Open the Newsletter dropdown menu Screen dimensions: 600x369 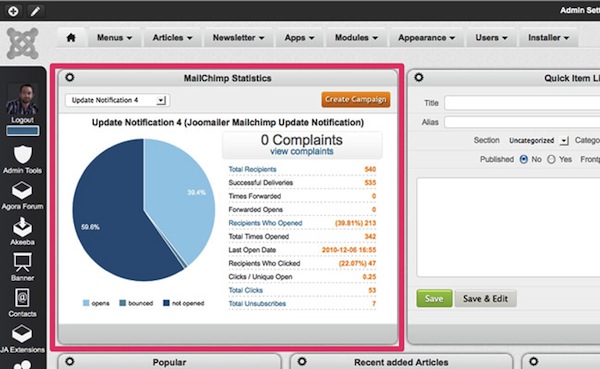(x=238, y=38)
